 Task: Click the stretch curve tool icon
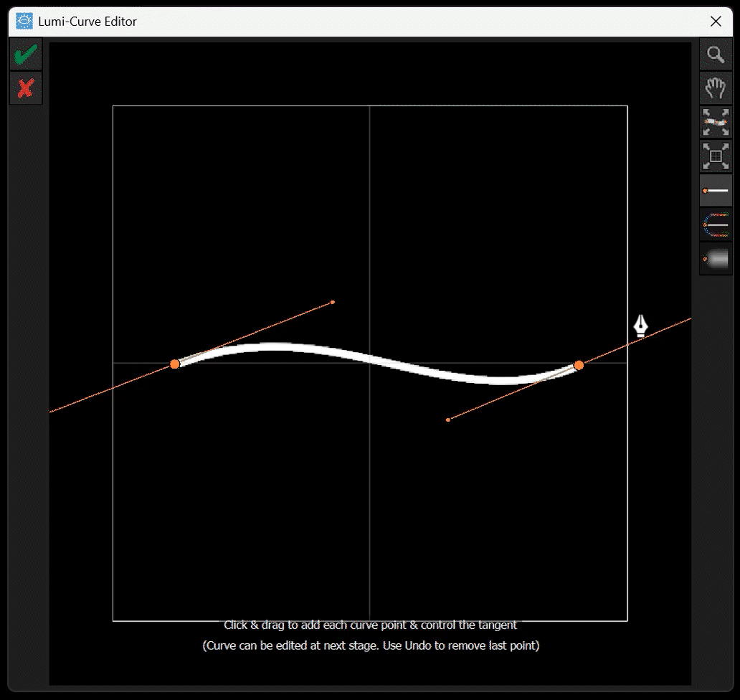point(716,122)
